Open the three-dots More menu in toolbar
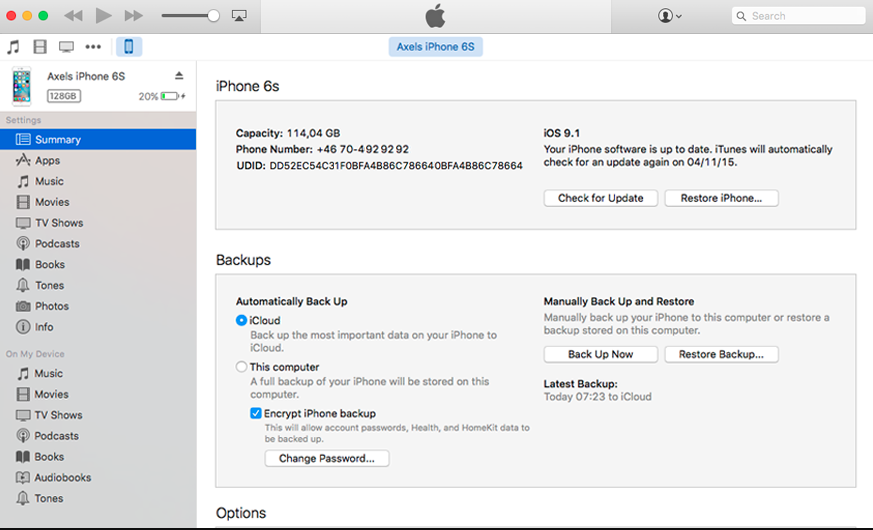 93,47
